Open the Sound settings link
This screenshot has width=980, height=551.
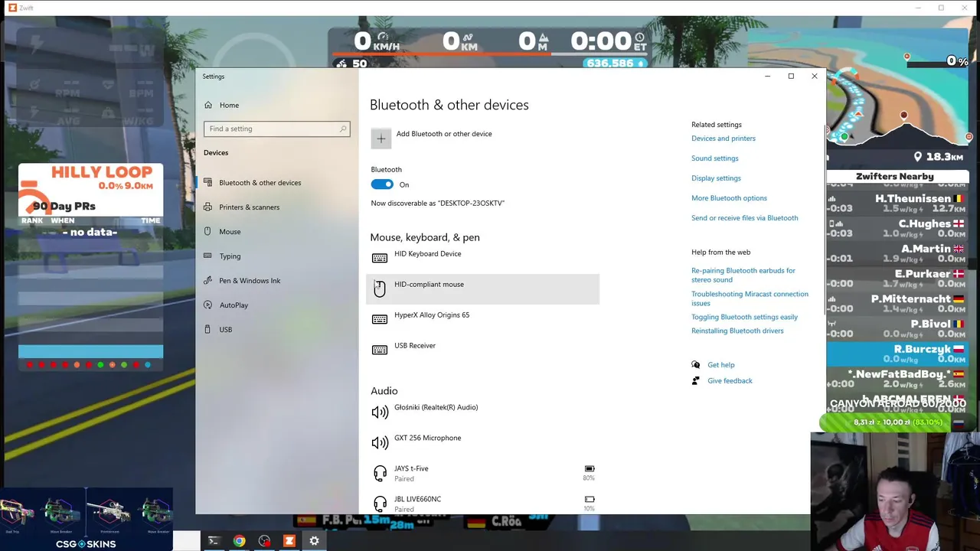[714, 158]
